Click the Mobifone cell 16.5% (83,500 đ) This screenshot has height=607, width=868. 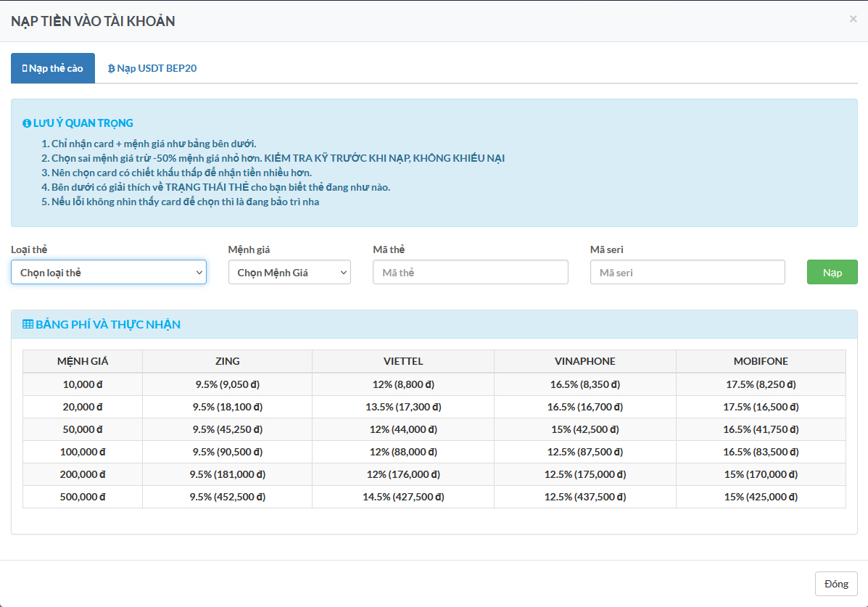(761, 452)
